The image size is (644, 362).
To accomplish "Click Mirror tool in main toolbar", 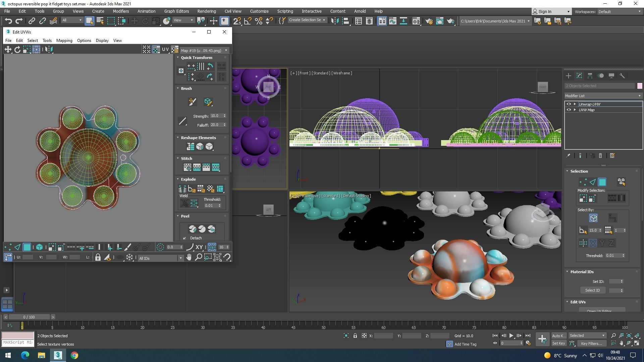I will [x=335, y=21].
